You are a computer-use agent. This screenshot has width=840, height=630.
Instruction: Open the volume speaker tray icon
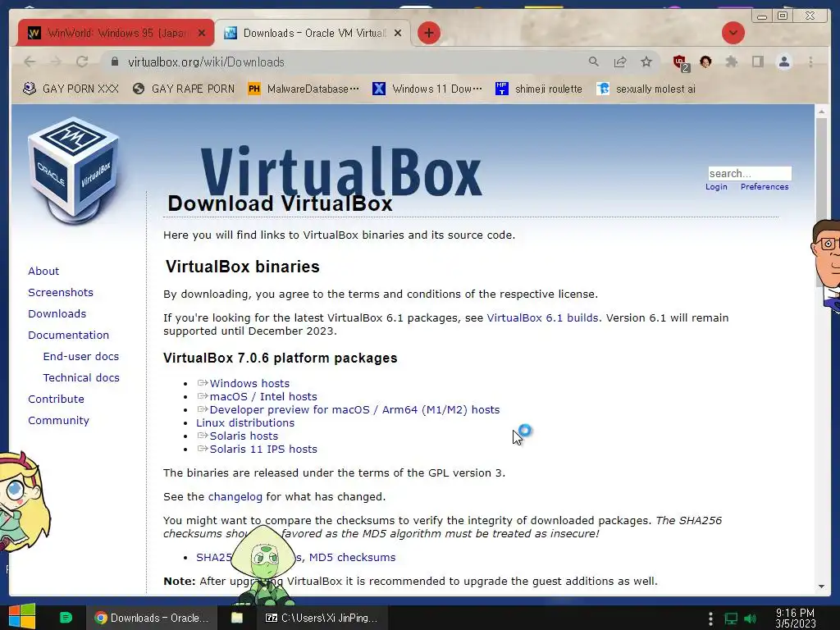751,619
